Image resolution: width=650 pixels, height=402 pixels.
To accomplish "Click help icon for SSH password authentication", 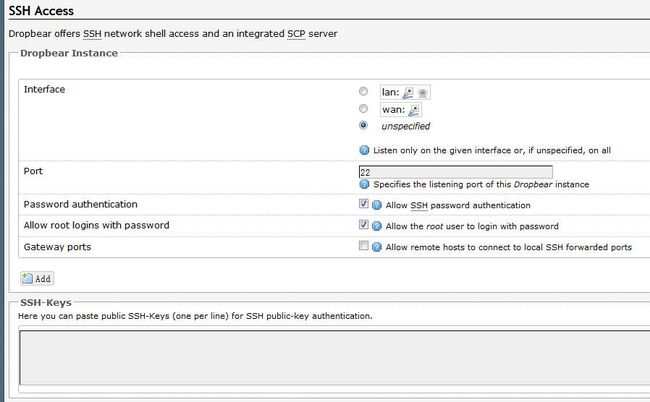I will pyautogui.click(x=376, y=205).
